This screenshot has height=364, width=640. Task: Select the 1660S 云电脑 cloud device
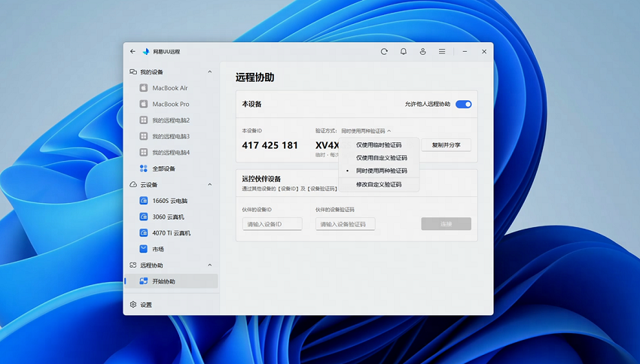[x=169, y=201]
